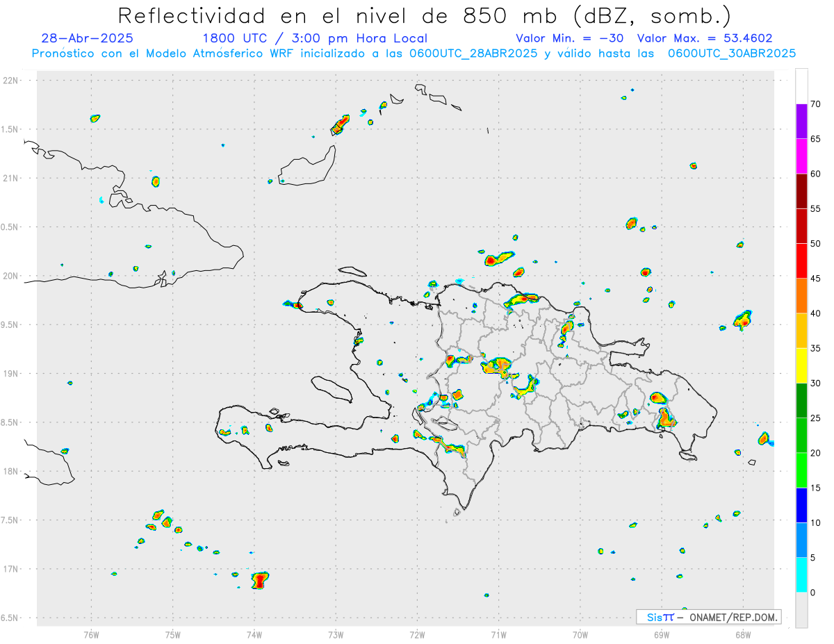Click the longitude label '73W'
The image size is (834, 644).
pos(336,635)
